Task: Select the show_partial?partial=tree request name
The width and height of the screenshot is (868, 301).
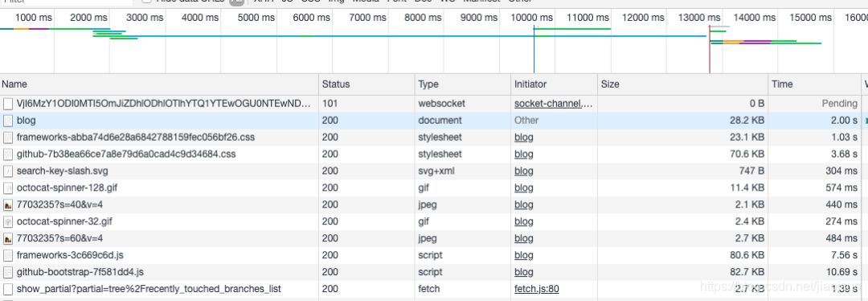Action: [149, 290]
